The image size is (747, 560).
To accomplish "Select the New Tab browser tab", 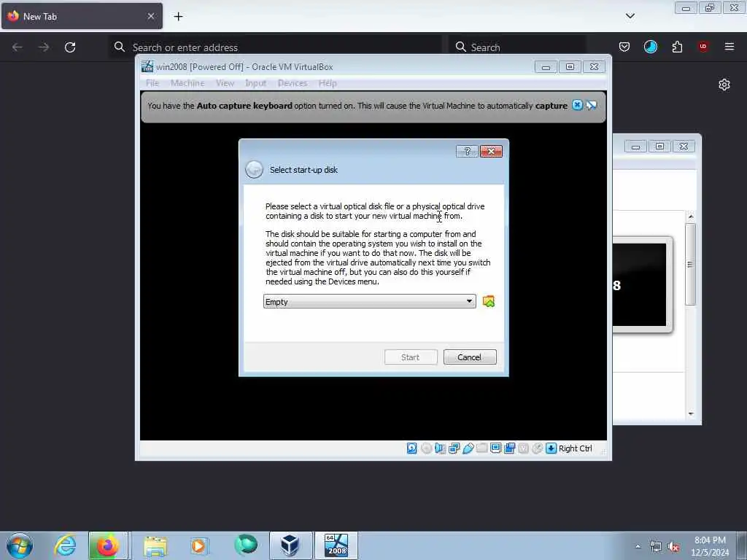I will click(82, 16).
